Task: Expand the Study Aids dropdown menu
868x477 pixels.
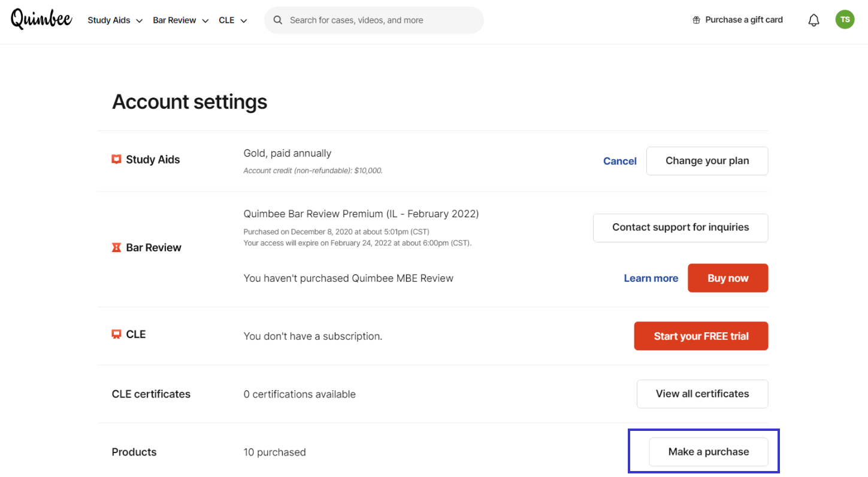Action: click(115, 20)
